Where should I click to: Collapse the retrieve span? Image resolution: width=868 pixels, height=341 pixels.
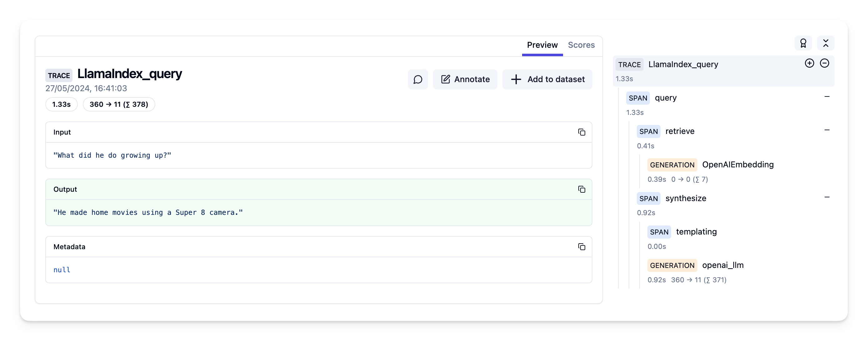[827, 130]
